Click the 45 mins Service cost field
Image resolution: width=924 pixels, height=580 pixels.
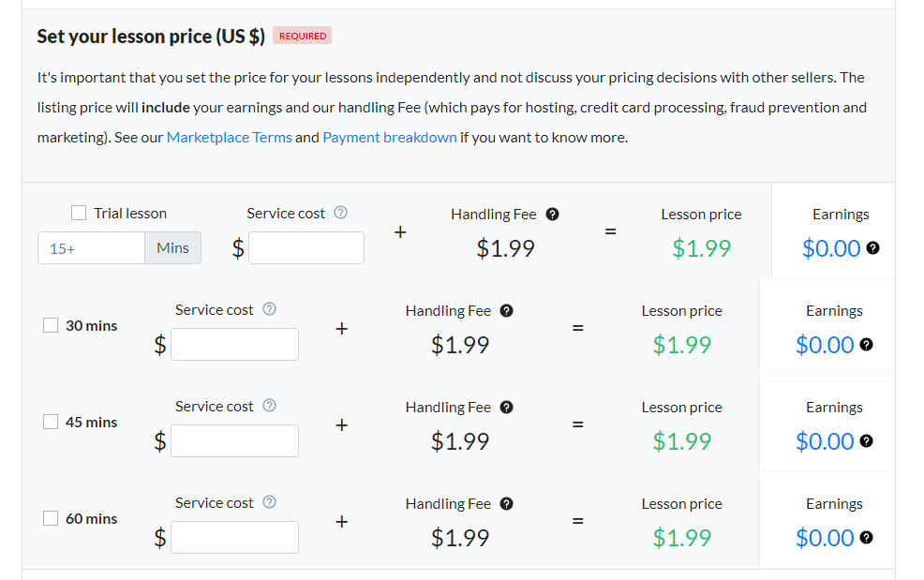(234, 441)
